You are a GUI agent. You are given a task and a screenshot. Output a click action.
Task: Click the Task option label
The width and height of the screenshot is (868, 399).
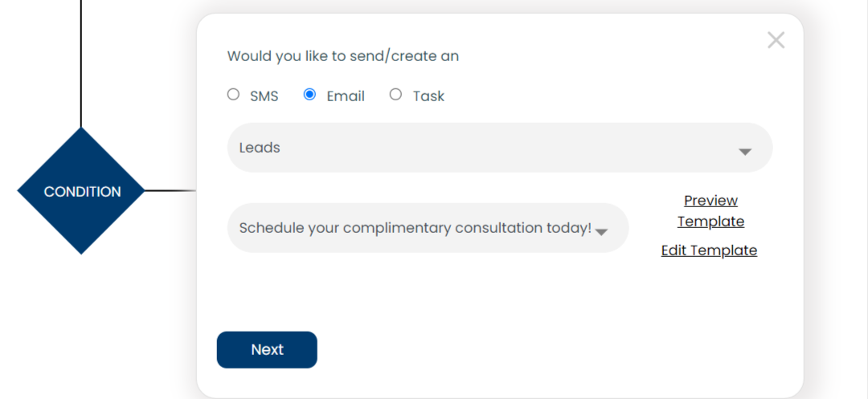428,96
